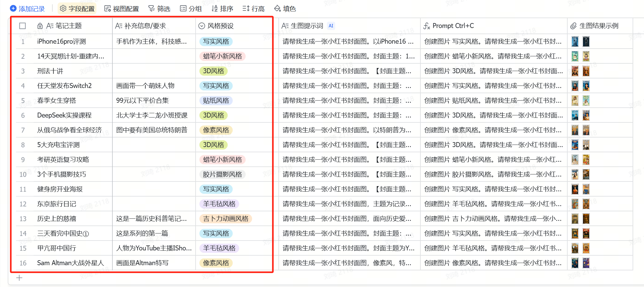Click the add record plus icon
The width and height of the screenshot is (644, 287).
13,8
